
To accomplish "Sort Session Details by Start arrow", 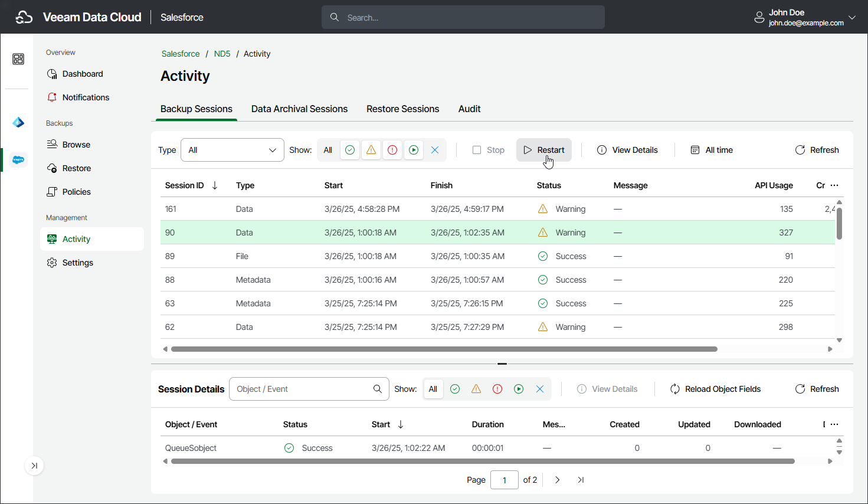I will click(x=401, y=424).
